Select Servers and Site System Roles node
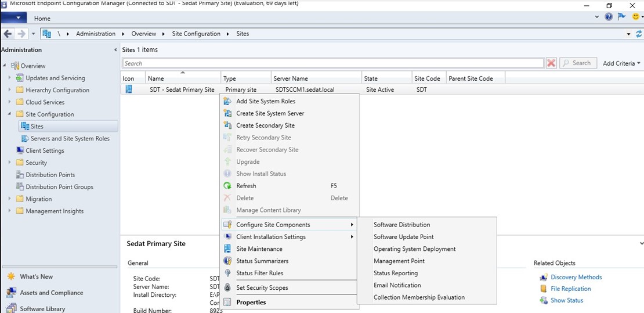 pyautogui.click(x=70, y=139)
